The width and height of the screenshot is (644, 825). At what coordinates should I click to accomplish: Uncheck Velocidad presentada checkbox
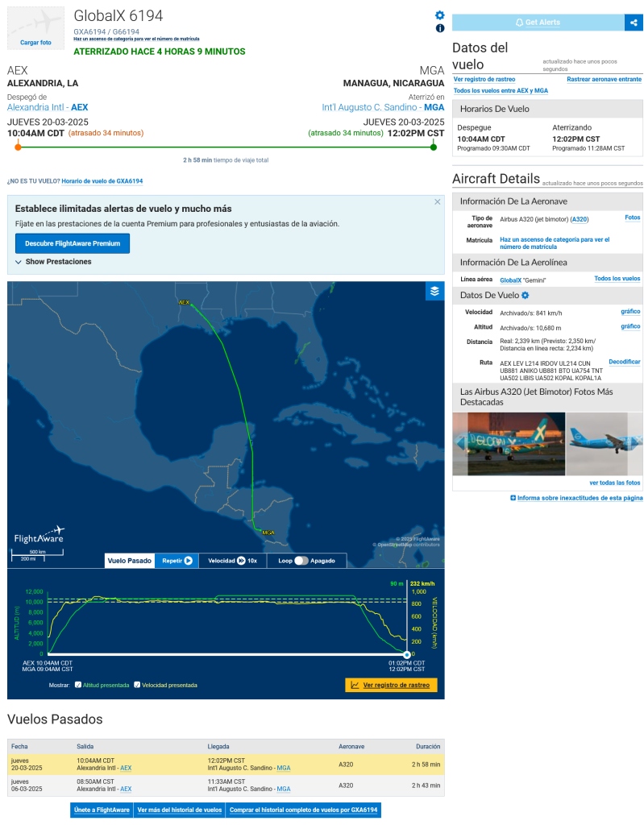point(137,685)
